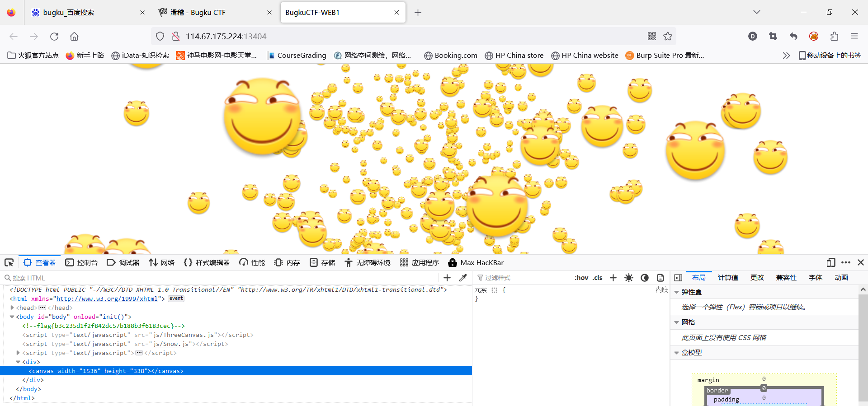Image resolution: width=868 pixels, height=406 pixels.
Task: Open the 网络 network tab
Action: 161,262
